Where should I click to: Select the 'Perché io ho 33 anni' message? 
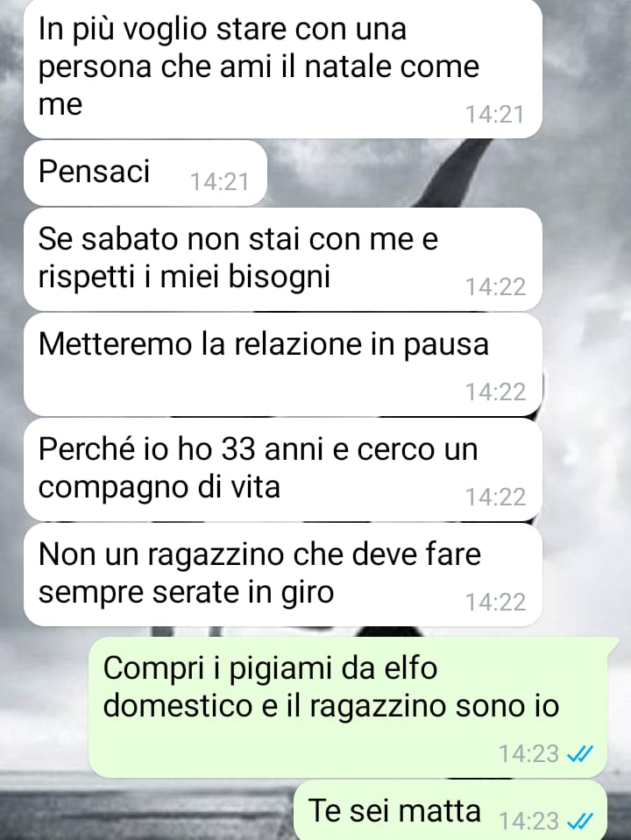282,469
